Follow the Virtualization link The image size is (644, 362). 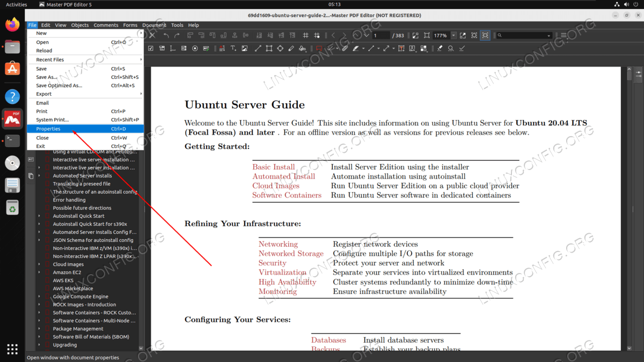(282, 272)
